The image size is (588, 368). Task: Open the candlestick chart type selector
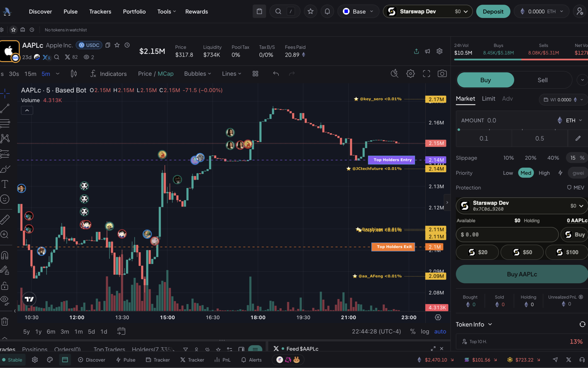click(73, 74)
